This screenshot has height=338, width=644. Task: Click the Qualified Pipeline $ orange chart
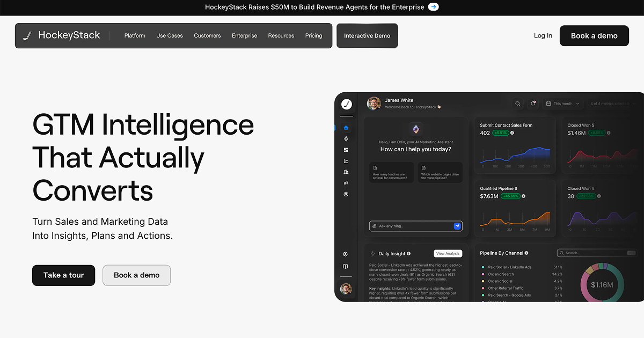[x=515, y=218]
